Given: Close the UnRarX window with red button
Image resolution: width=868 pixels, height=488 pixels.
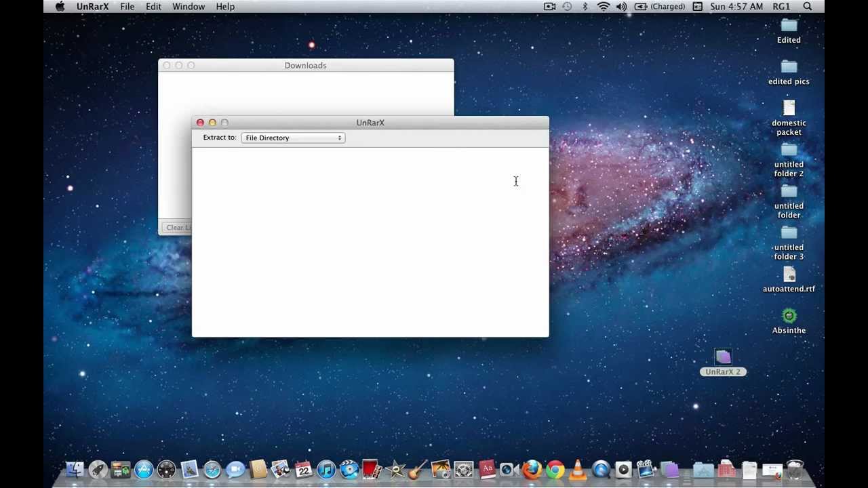Looking at the screenshot, I should pos(200,123).
